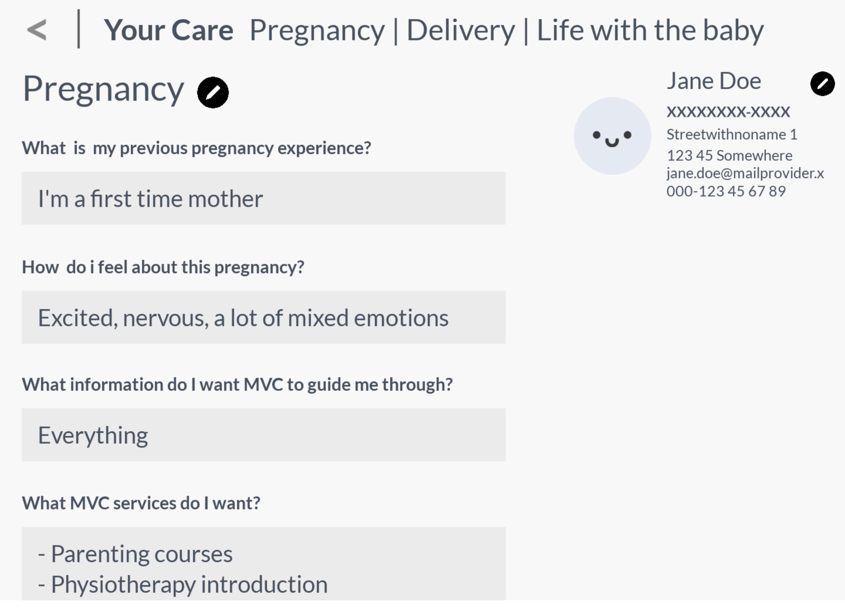Open the Pregnancy tab in header
The width and height of the screenshot is (845, 616).
pos(317,31)
